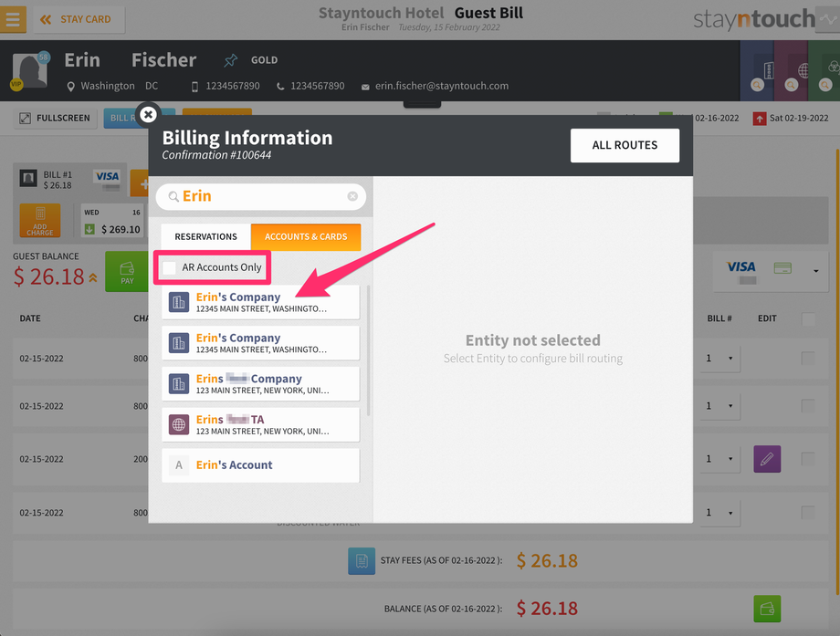The width and height of the screenshot is (840, 636).
Task: Clear the Erin search text
Action: pyautogui.click(x=352, y=196)
